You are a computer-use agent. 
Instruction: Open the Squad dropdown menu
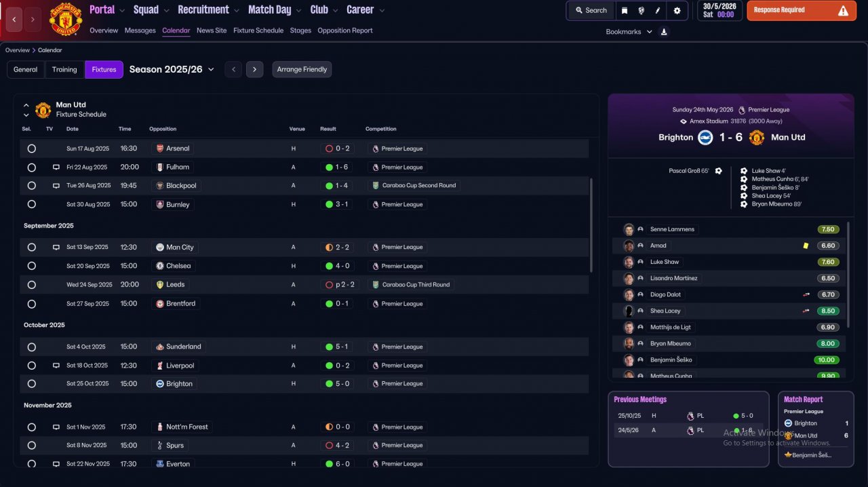click(152, 9)
